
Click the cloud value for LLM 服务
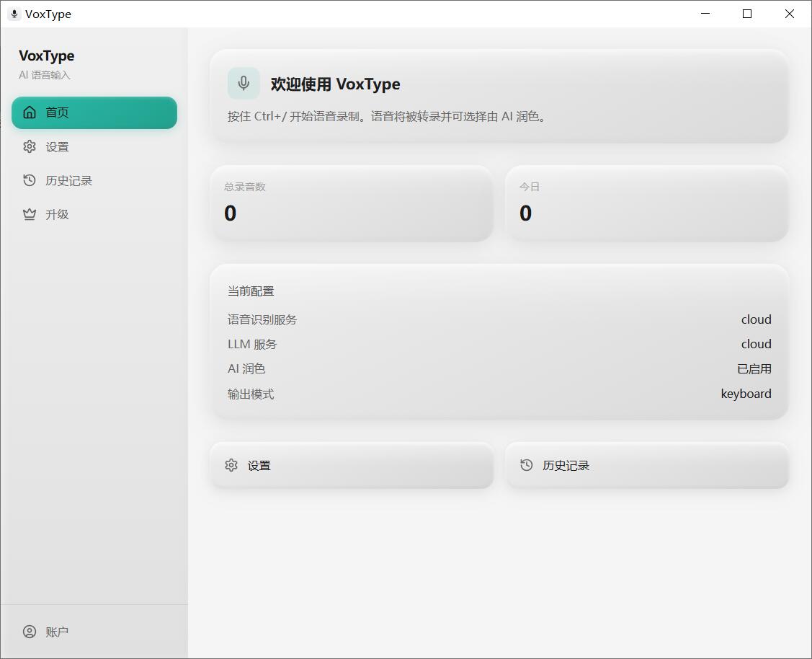pyautogui.click(x=756, y=344)
